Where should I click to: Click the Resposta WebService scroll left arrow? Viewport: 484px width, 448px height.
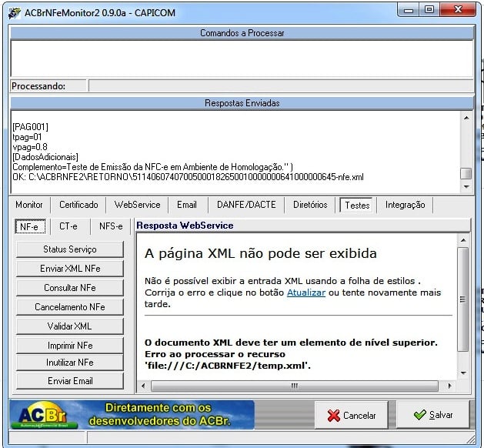pos(143,386)
